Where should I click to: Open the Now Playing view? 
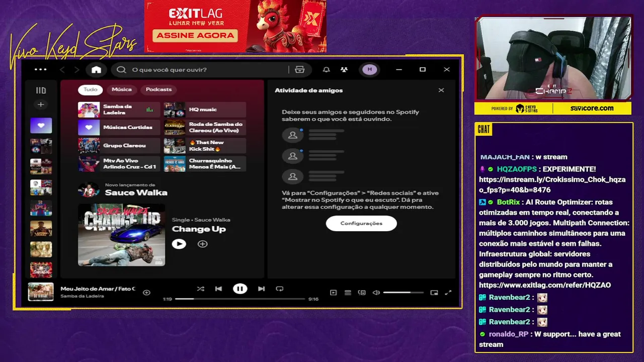[x=333, y=293]
